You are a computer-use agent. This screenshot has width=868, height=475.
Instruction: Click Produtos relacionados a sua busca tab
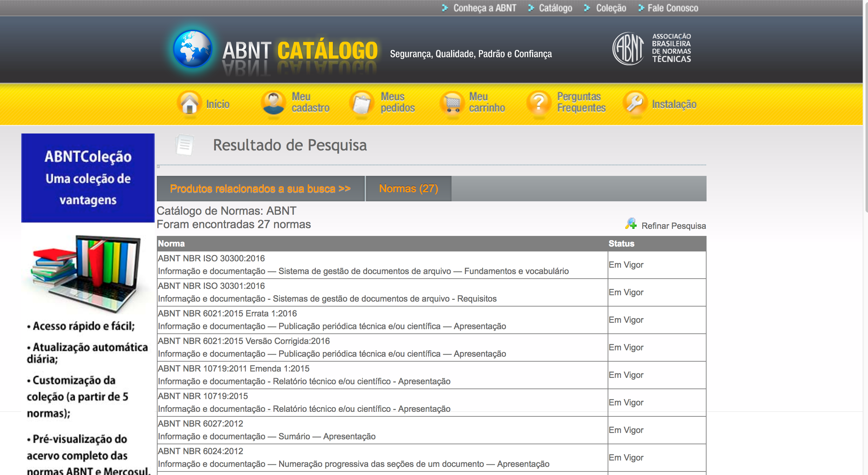261,189
